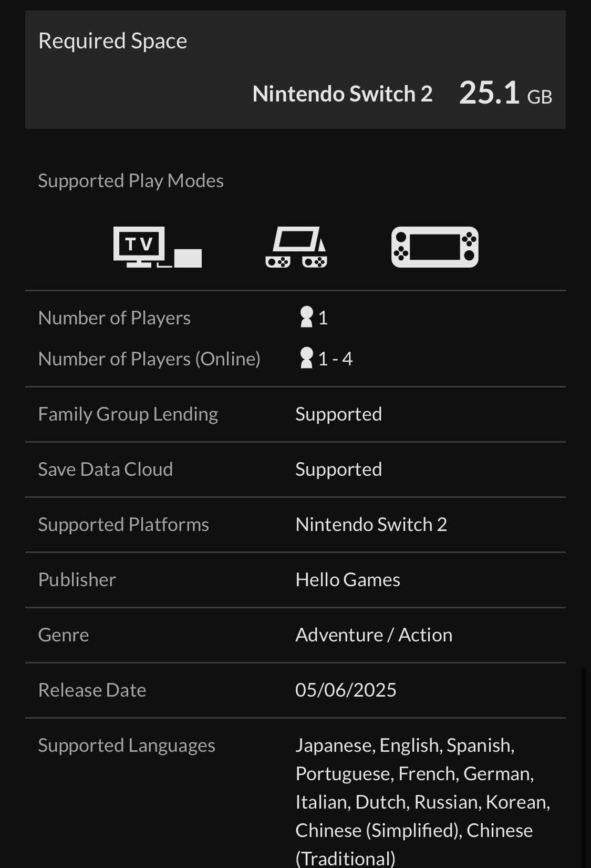The height and width of the screenshot is (868, 591).
Task: Tap the tabletop mode icon
Action: pos(296,247)
